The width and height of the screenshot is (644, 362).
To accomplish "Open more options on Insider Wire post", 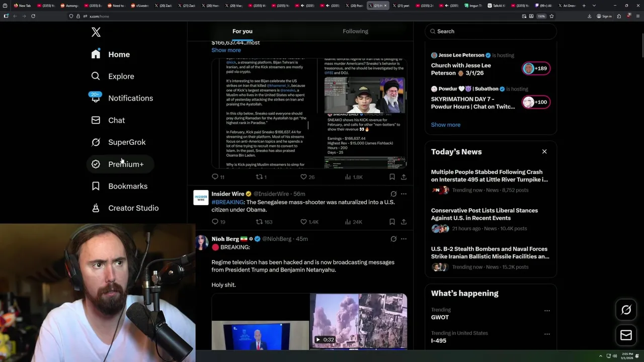I will pyautogui.click(x=404, y=194).
